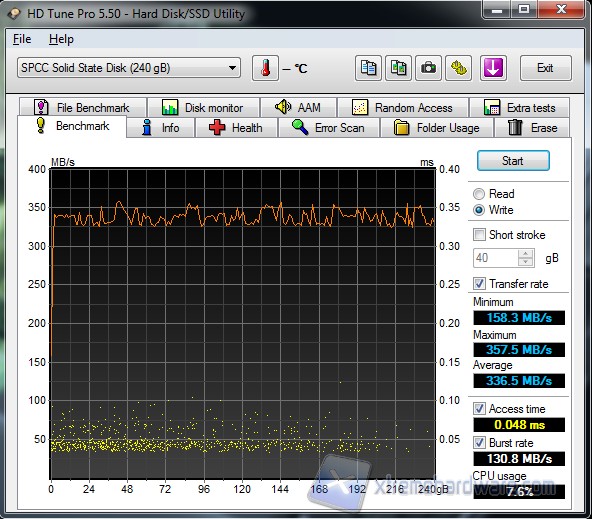Open the Folder Usage tab
592x519 pixels.
pyautogui.click(x=437, y=128)
